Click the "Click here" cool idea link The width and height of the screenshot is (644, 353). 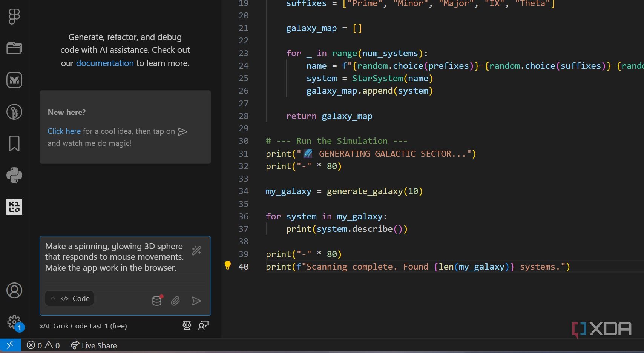click(x=64, y=131)
